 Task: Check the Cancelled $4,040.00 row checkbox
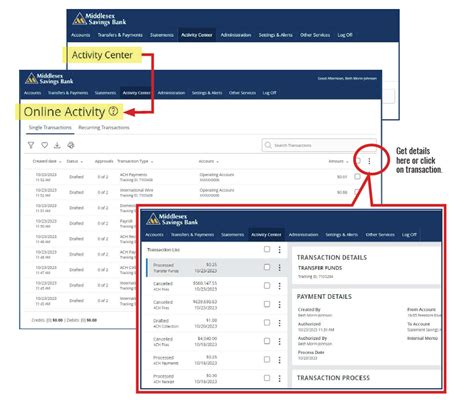(x=267, y=341)
